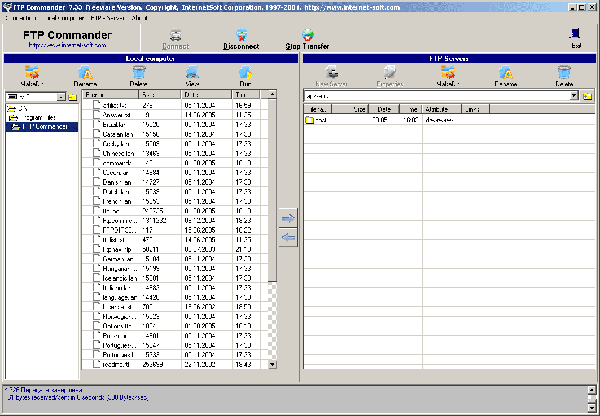Viewport: 600px width, 416px height.
Task: Click the yellow folder icon in server file list
Action: (x=310, y=120)
